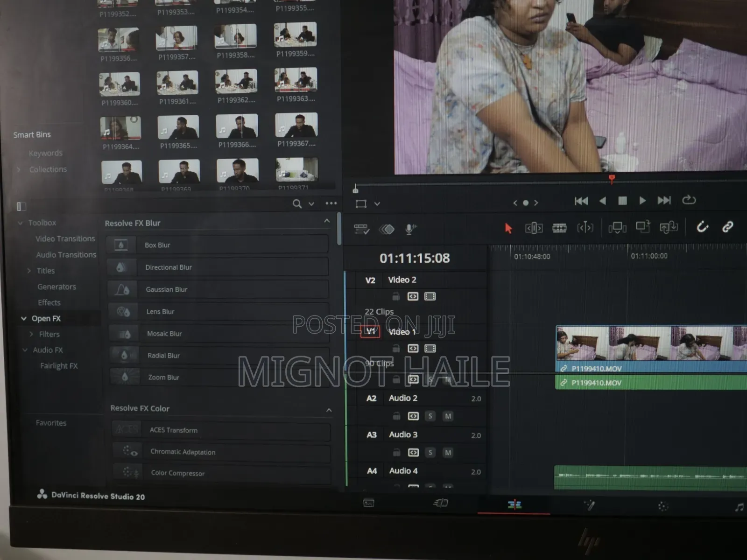Open the search filter dropdown chevron

311,204
